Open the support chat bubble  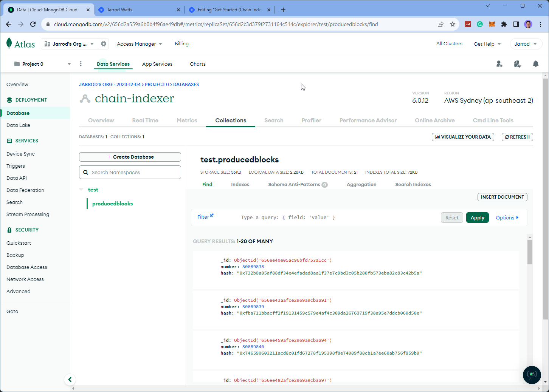532,375
